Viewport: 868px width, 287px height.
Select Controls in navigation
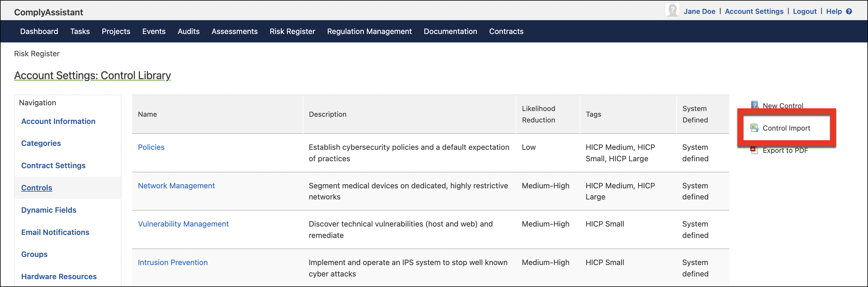pyautogui.click(x=37, y=188)
